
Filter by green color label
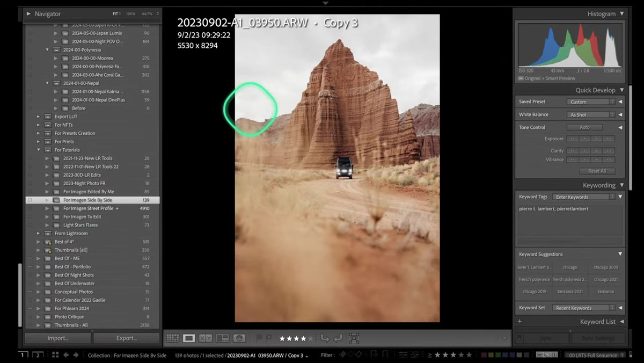497,355
